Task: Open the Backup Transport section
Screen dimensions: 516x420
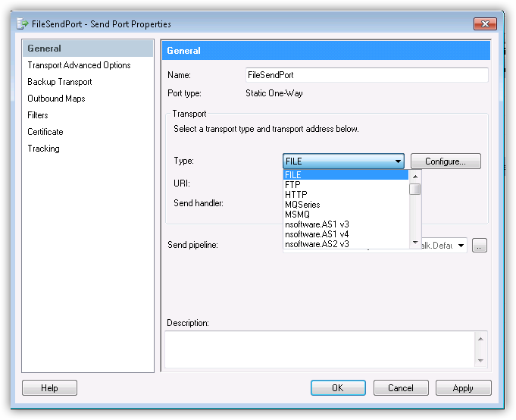Action: [x=60, y=82]
